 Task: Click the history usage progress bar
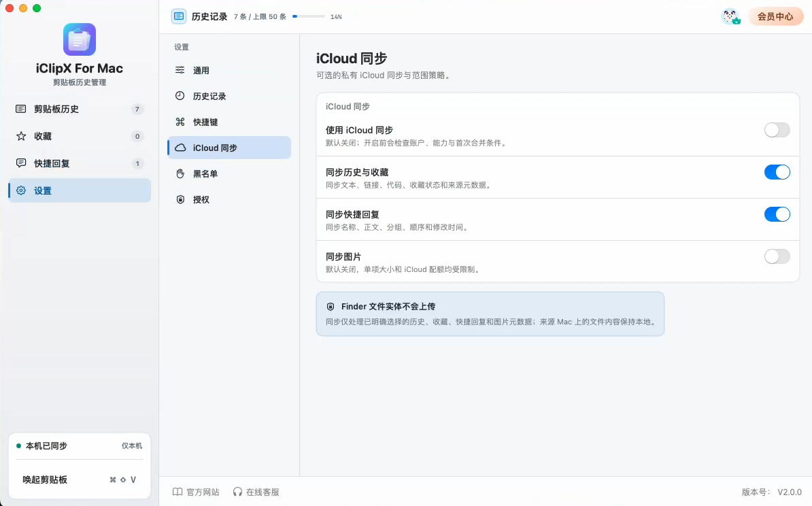click(309, 16)
